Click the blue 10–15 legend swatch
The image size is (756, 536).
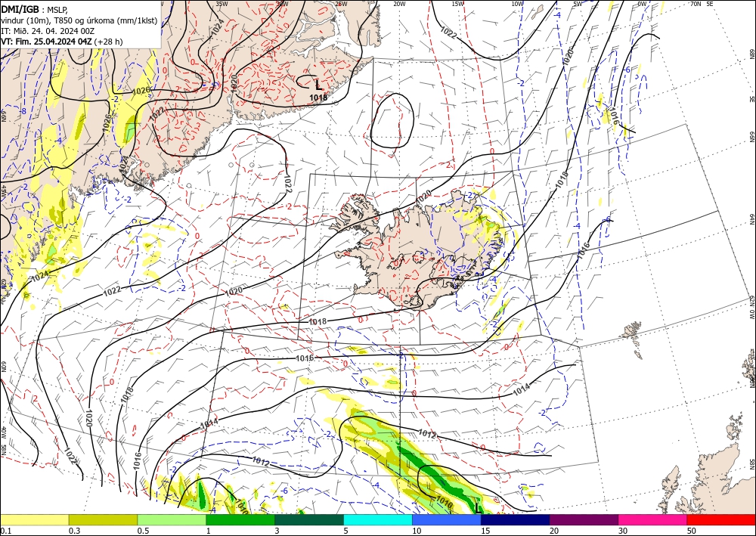(x=447, y=519)
